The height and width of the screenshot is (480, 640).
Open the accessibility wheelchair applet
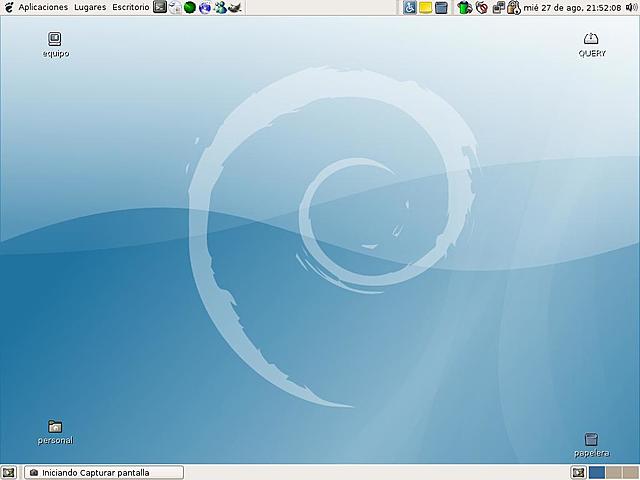click(x=410, y=7)
